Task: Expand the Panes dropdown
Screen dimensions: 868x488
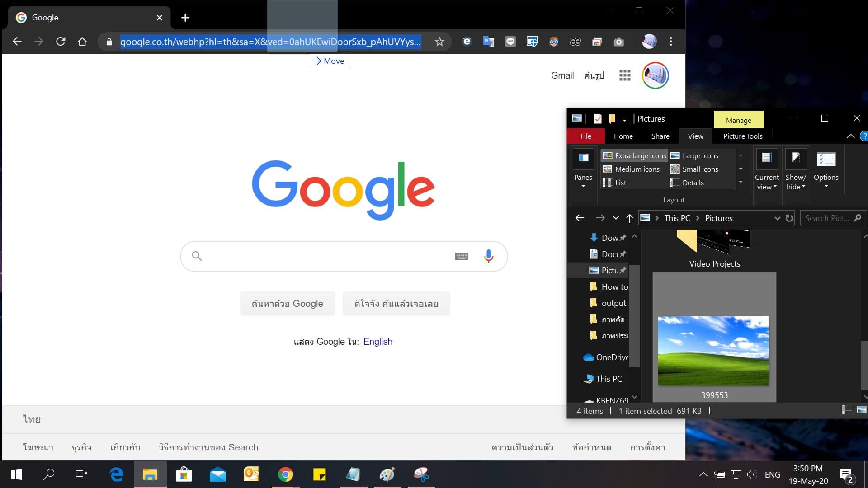Action: [583, 181]
